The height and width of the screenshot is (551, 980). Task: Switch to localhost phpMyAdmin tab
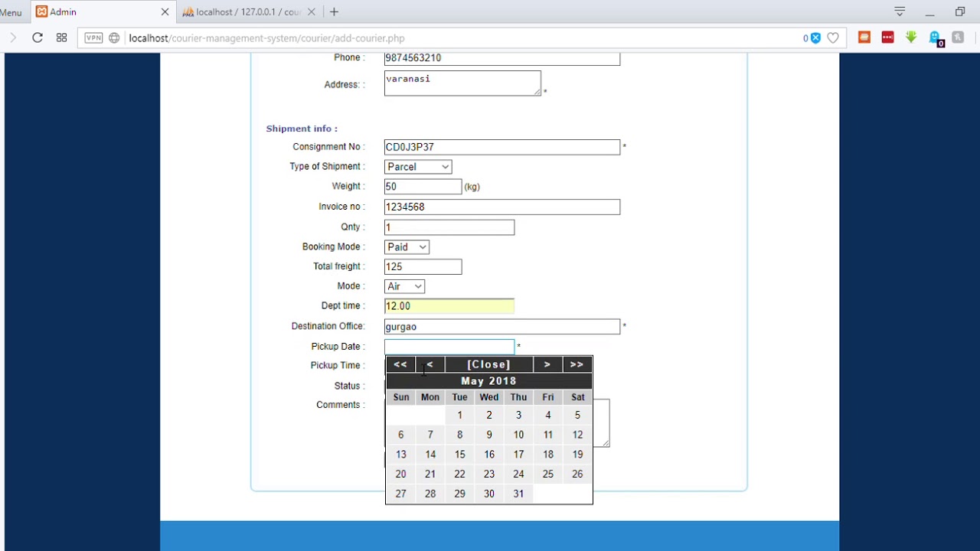pyautogui.click(x=249, y=11)
